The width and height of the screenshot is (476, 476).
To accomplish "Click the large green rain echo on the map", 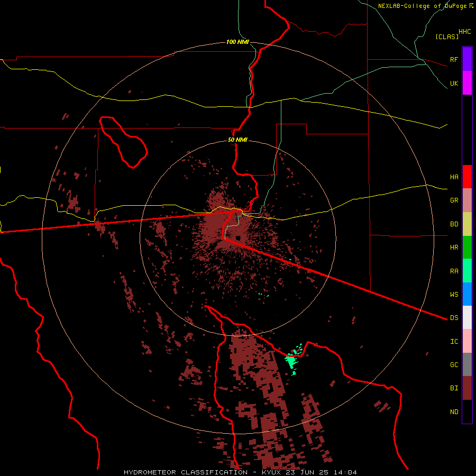I will (x=291, y=361).
